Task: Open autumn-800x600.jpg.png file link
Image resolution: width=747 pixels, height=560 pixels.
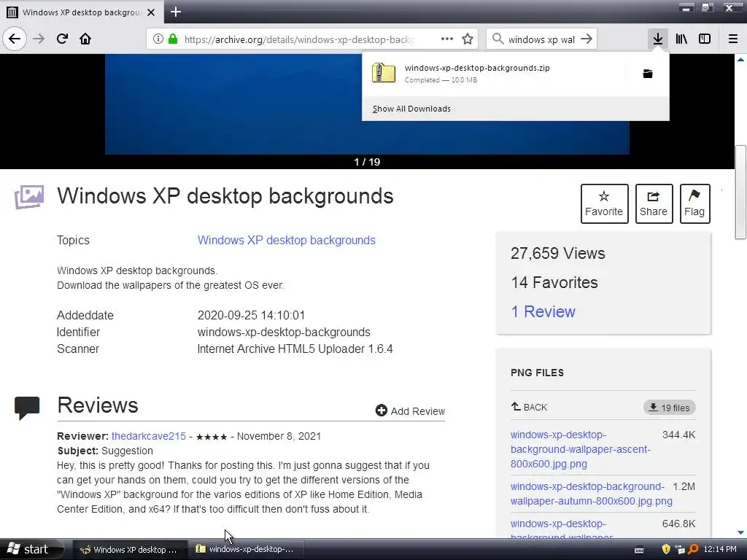Action: (591, 494)
